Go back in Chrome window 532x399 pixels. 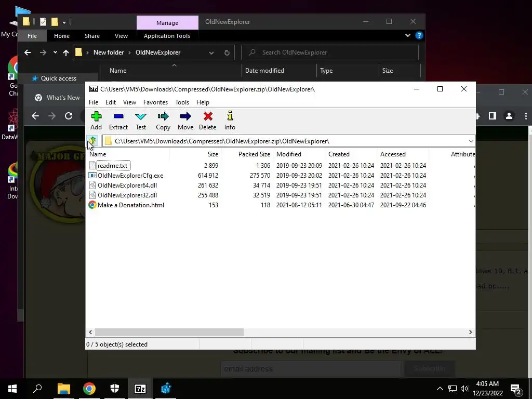(x=35, y=116)
